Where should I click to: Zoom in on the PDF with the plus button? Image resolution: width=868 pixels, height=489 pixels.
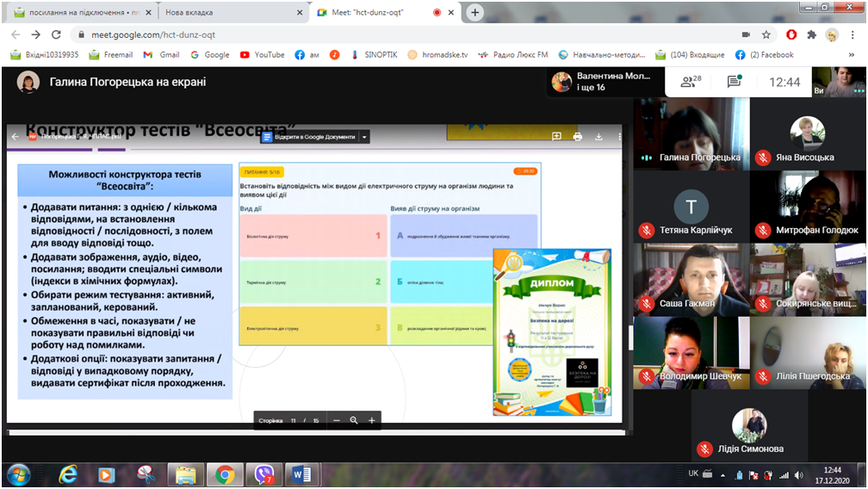pyautogui.click(x=372, y=420)
